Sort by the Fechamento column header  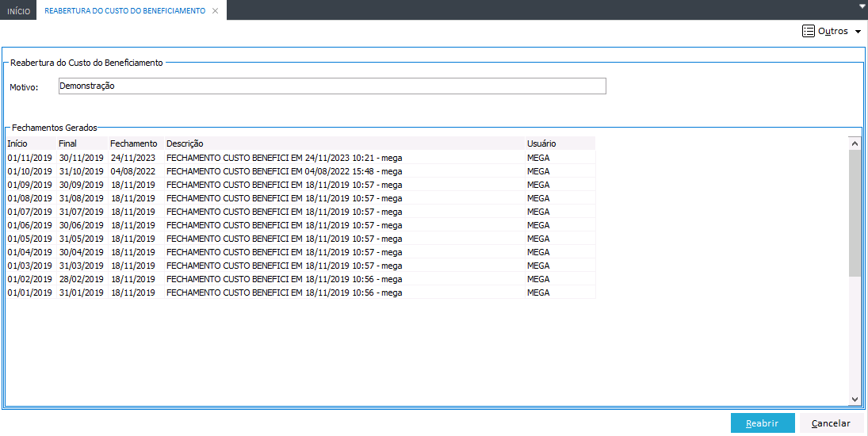pos(136,143)
